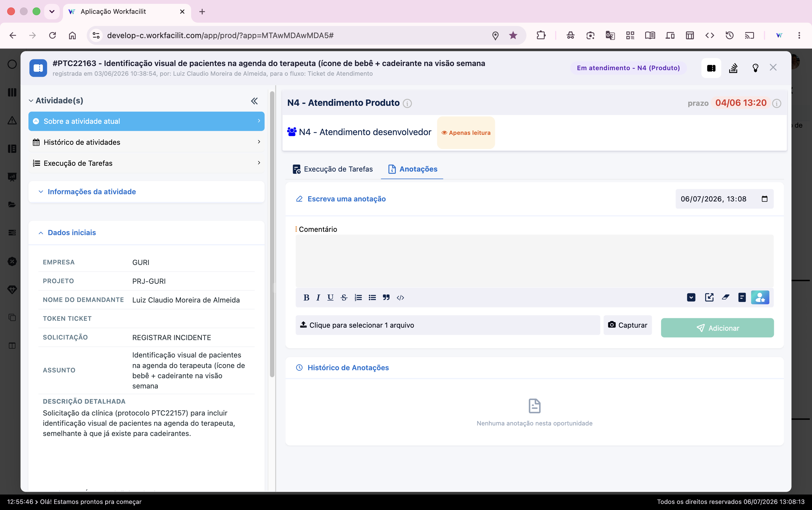Click the lightbulb icon in ticket header

pos(755,68)
